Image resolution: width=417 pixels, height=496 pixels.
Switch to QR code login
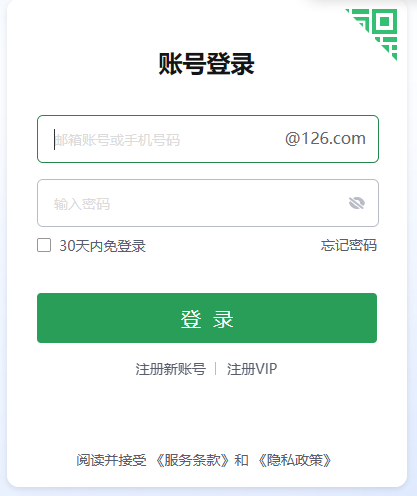(379, 29)
